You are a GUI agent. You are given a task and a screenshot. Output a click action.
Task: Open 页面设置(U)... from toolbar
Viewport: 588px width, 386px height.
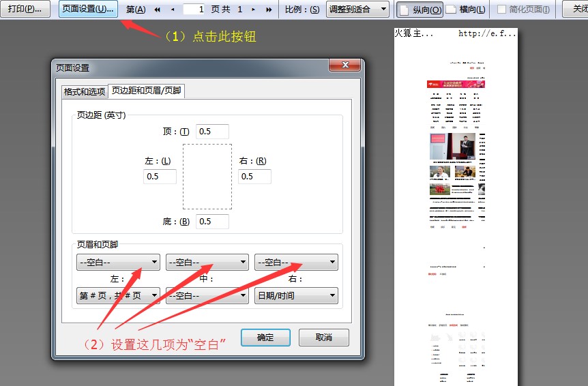tap(88, 9)
